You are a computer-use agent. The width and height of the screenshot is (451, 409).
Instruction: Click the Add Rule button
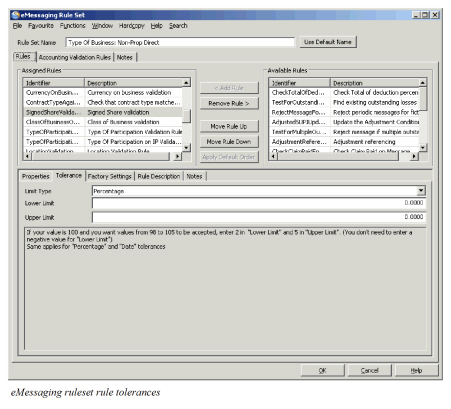pyautogui.click(x=229, y=88)
